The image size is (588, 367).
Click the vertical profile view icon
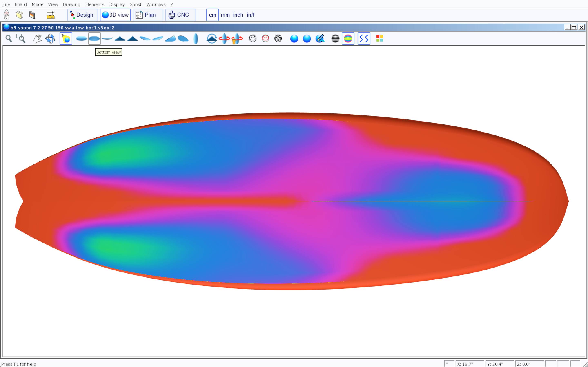pos(196,39)
